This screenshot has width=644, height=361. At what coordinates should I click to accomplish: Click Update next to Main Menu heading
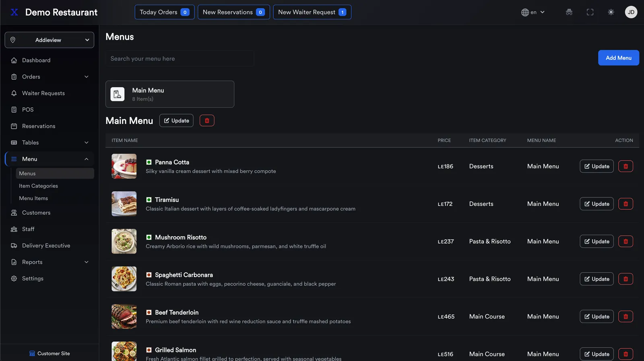pos(176,121)
